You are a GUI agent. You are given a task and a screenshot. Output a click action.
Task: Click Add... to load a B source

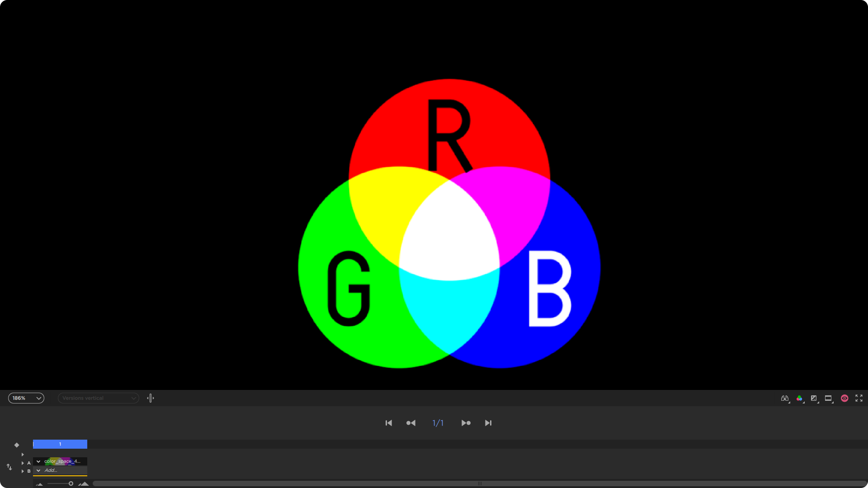(51, 470)
